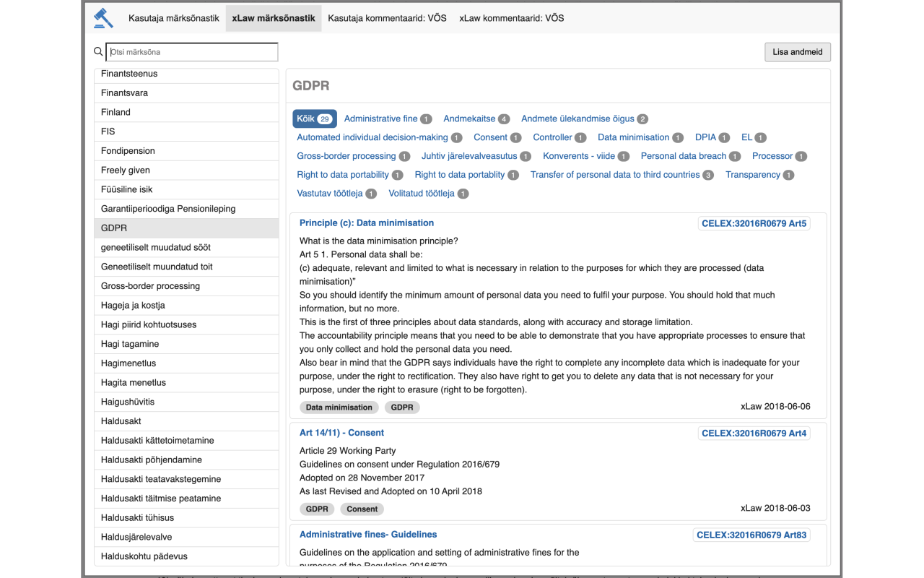Choose Finland from the keyword list
The image size is (924, 578).
(186, 112)
